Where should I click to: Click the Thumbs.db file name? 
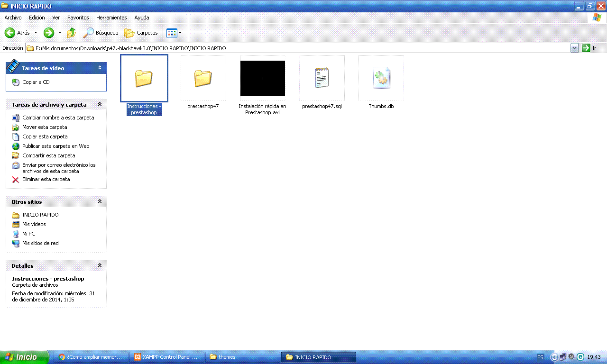click(381, 106)
